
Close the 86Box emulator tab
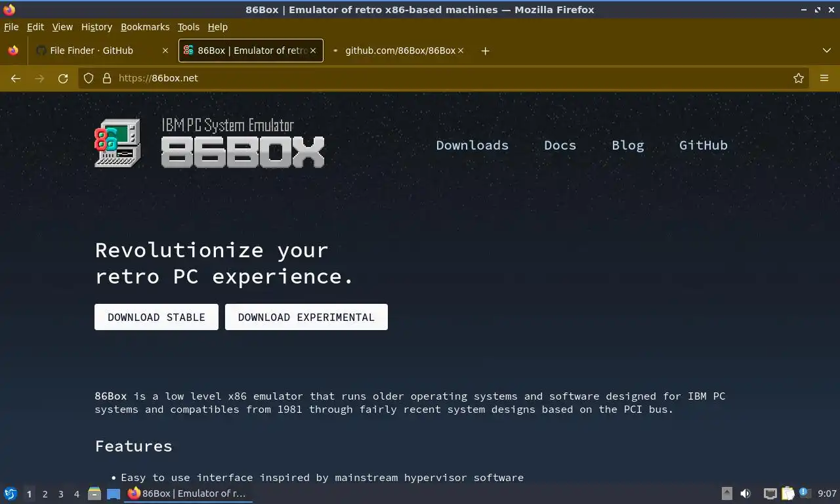coord(313,51)
